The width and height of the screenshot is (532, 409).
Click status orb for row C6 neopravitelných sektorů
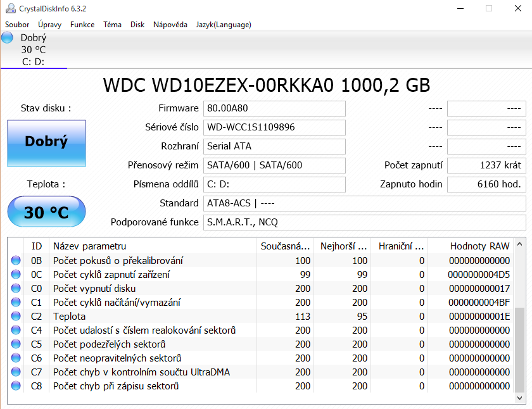click(16, 358)
